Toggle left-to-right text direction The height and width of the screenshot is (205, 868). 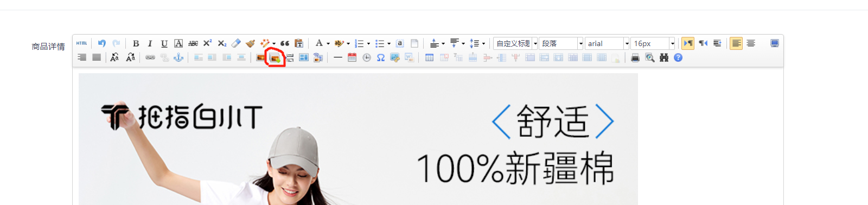tap(688, 43)
